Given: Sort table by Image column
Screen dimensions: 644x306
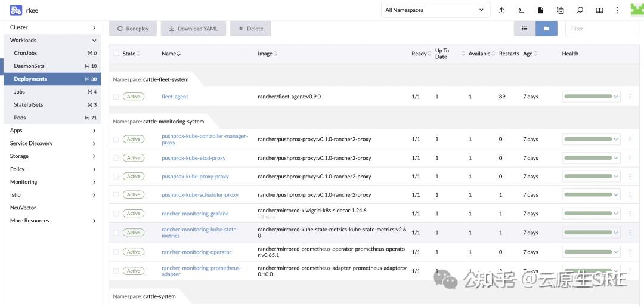Looking at the screenshot, I should (267, 54).
